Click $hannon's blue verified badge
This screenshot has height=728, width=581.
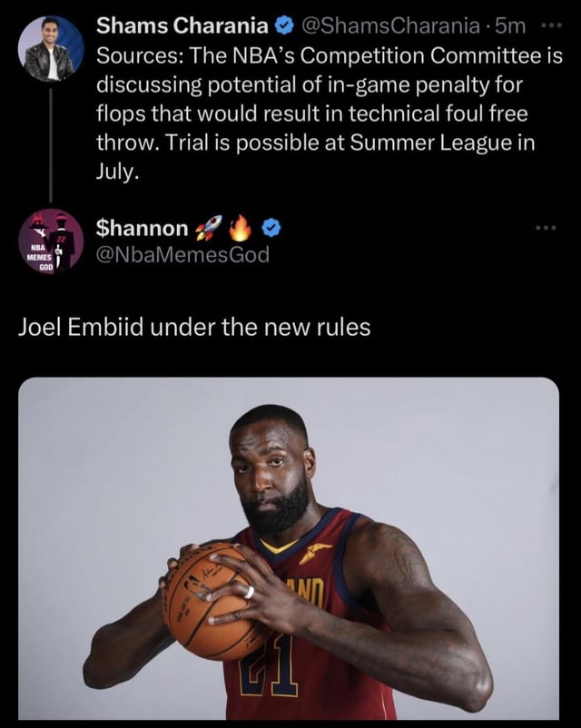pos(268,229)
